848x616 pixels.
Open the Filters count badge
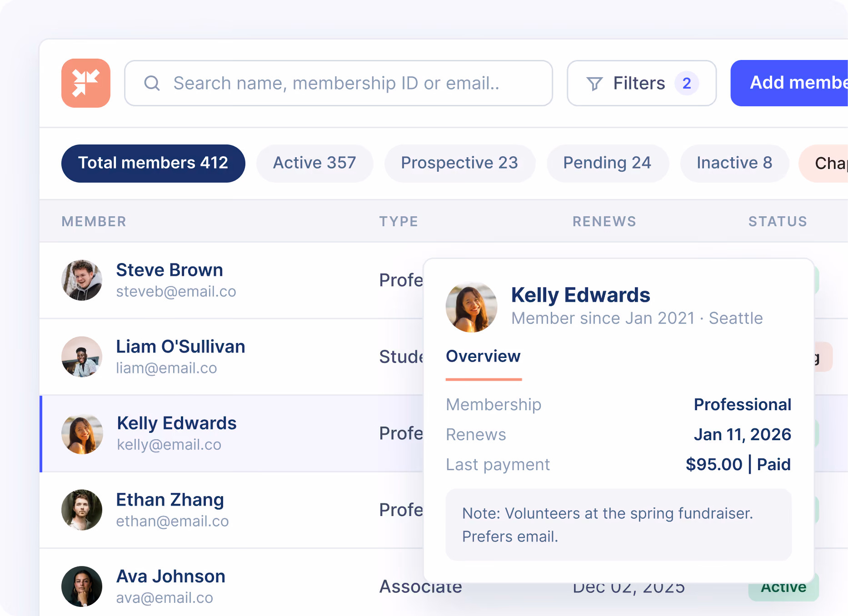[x=687, y=83]
